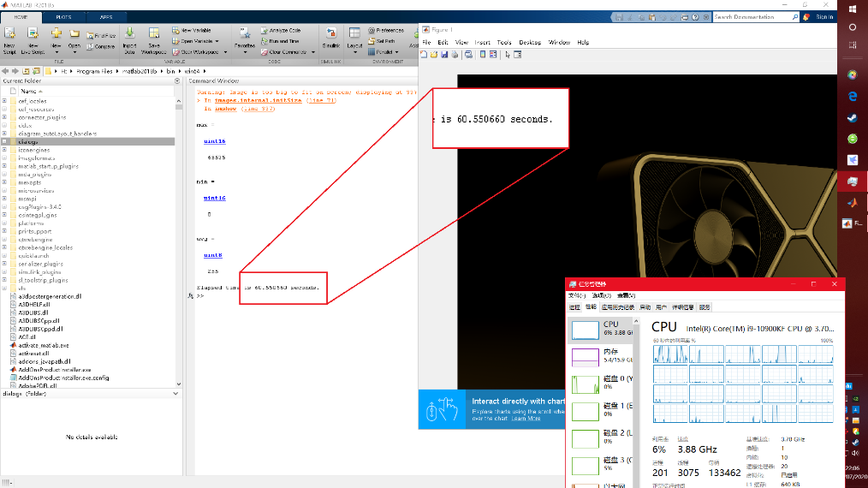The width and height of the screenshot is (868, 488).
Task: Open the Tools menu in Figure 1
Action: (x=504, y=42)
